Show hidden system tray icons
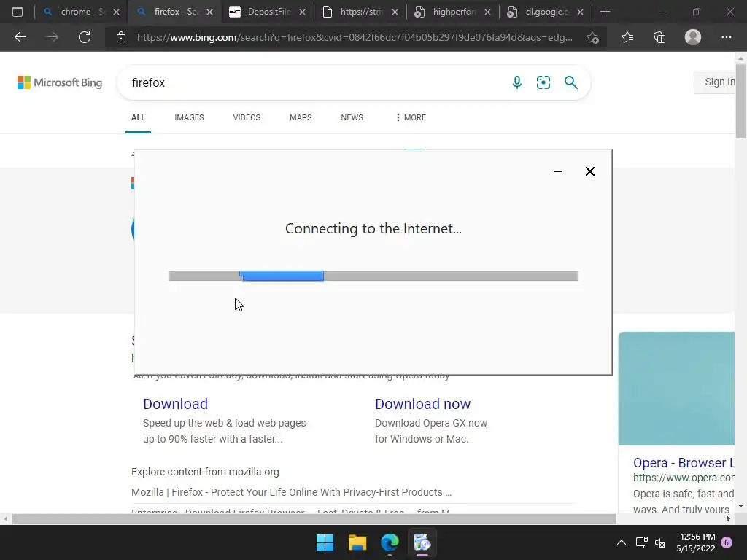Image resolution: width=747 pixels, height=560 pixels. pyautogui.click(x=622, y=542)
